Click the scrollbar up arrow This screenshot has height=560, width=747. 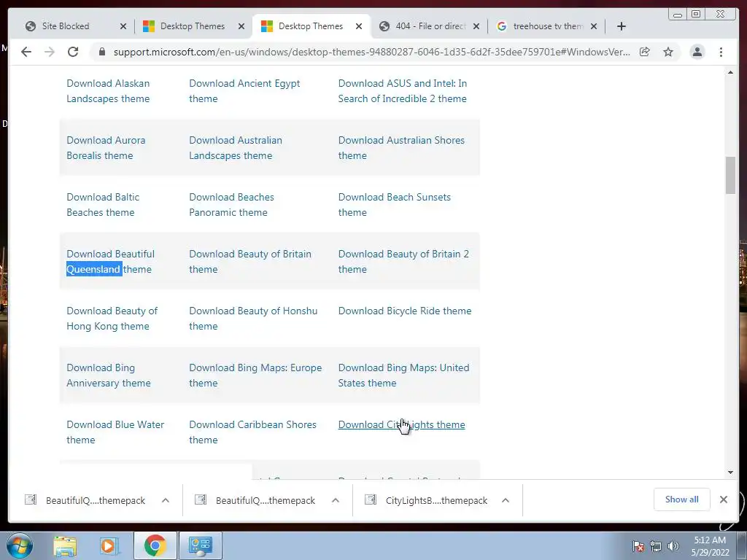point(730,72)
